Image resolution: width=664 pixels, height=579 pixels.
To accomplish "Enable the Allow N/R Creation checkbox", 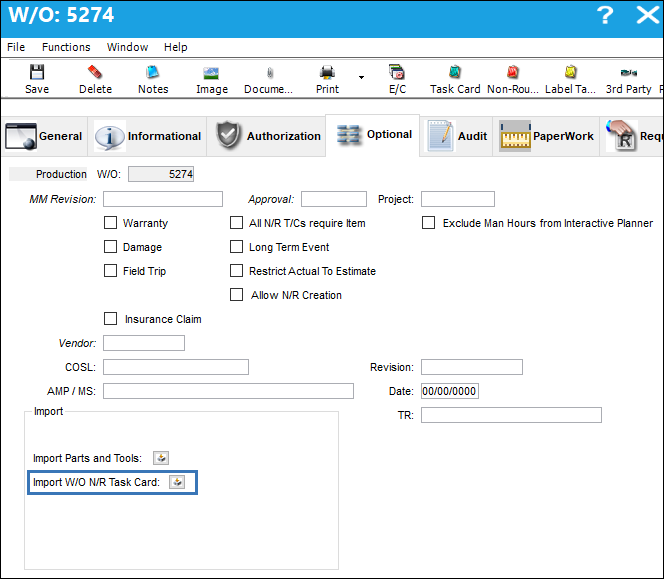I will (x=236, y=294).
